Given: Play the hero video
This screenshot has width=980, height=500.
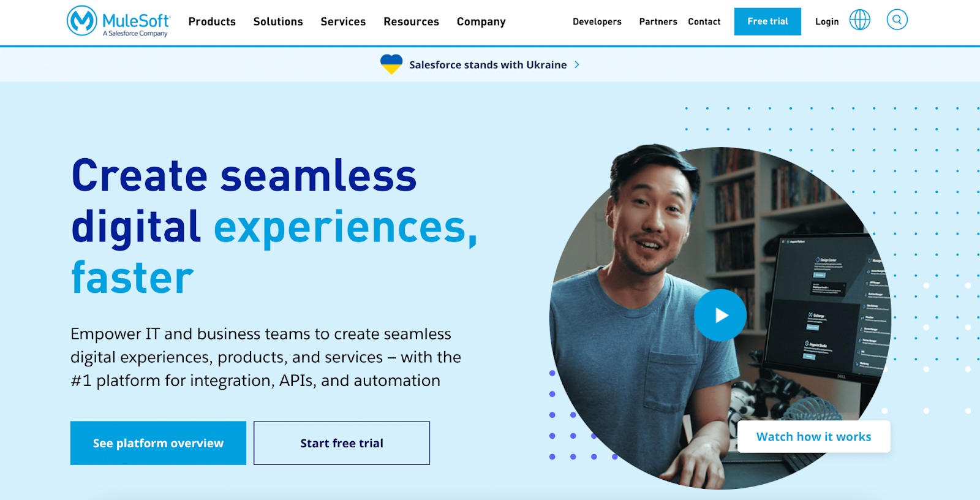Looking at the screenshot, I should (x=720, y=315).
